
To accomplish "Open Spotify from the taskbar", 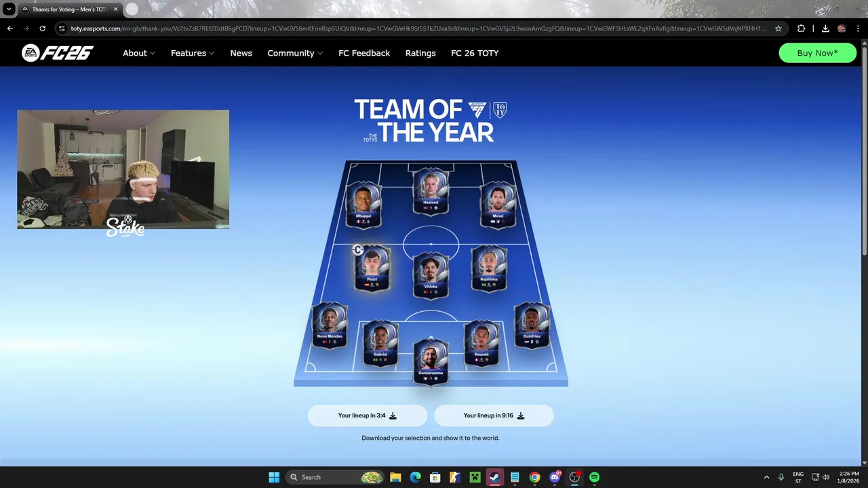I will (594, 477).
